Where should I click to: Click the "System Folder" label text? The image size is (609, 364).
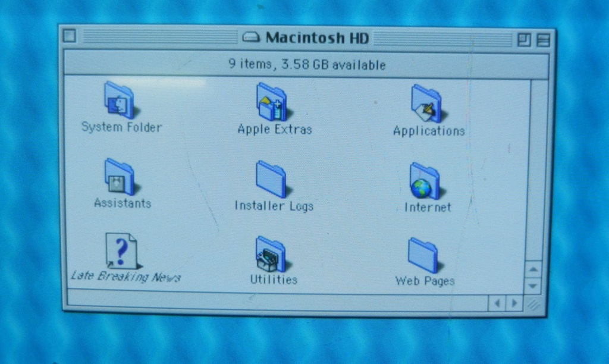click(121, 127)
